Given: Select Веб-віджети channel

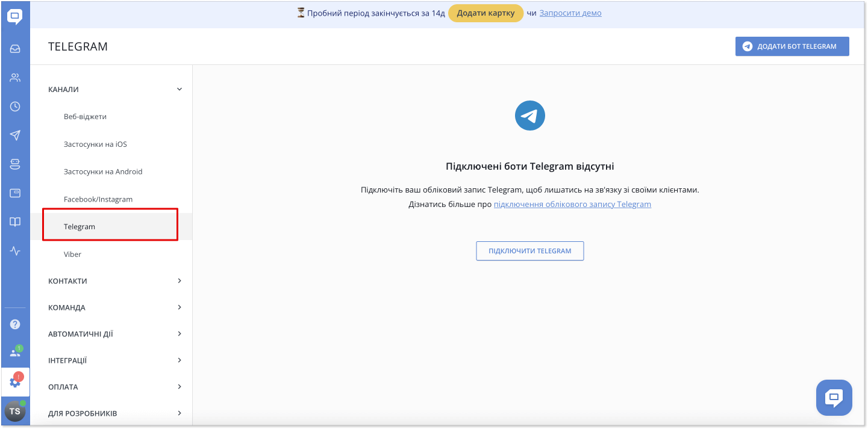Looking at the screenshot, I should 85,117.
